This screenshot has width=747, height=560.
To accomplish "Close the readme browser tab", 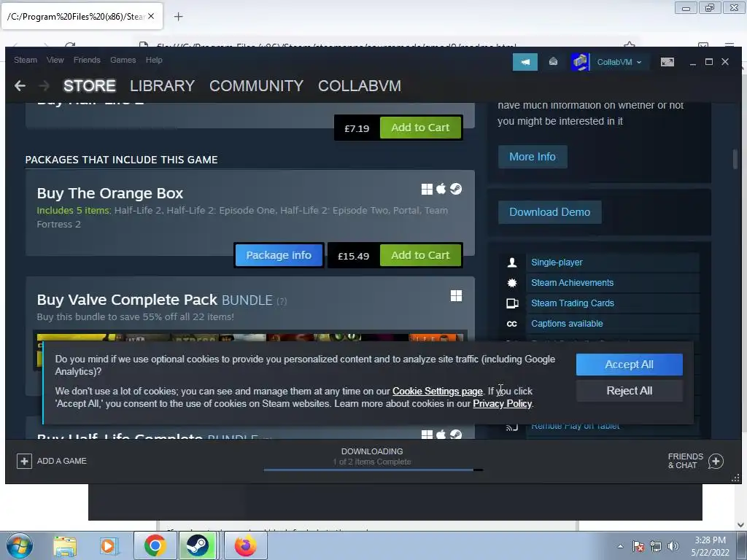I will pyautogui.click(x=151, y=16).
